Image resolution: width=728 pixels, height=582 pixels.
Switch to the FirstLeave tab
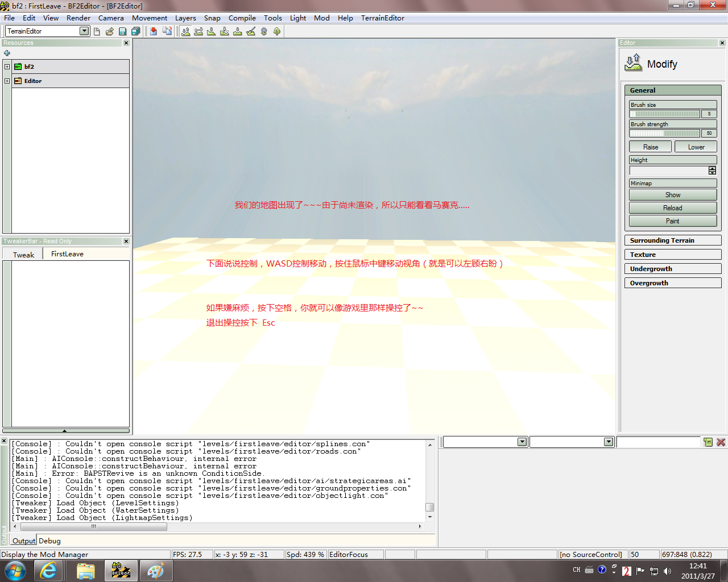pyautogui.click(x=67, y=254)
